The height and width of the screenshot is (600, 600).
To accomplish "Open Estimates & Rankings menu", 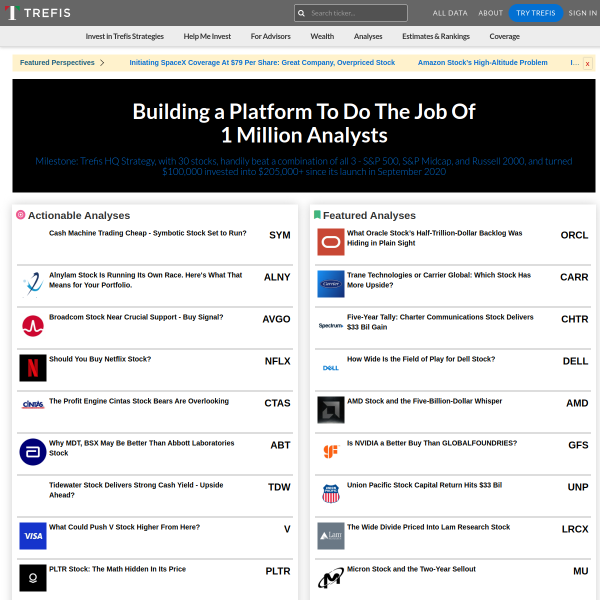I will pos(435,36).
